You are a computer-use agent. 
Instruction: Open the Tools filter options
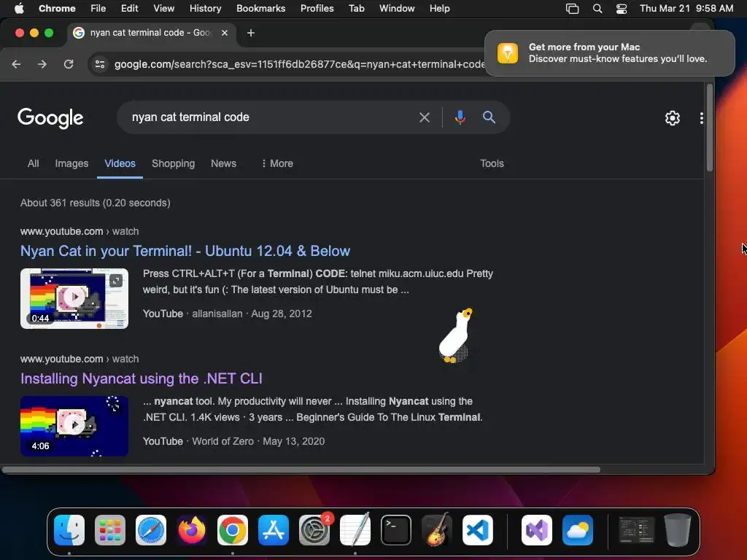492,163
